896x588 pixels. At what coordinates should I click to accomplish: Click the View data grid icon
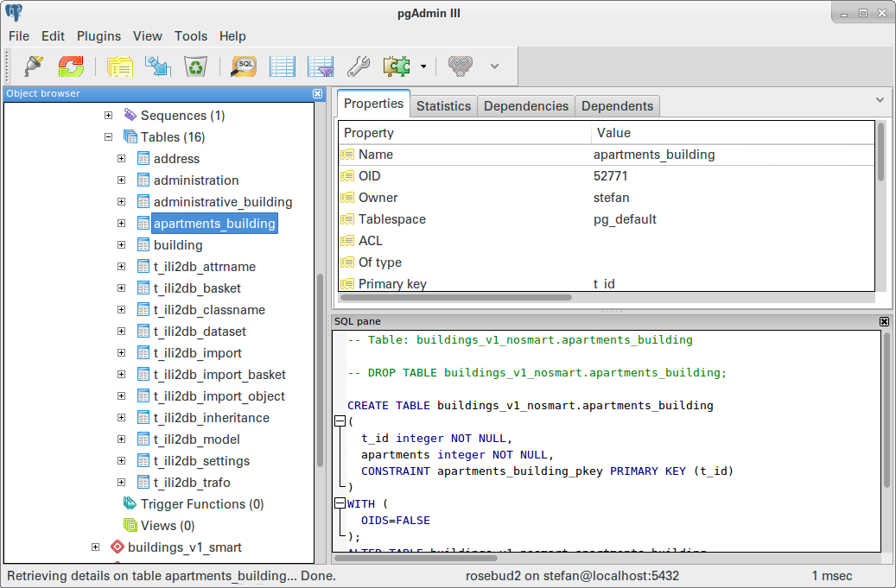[x=283, y=66]
